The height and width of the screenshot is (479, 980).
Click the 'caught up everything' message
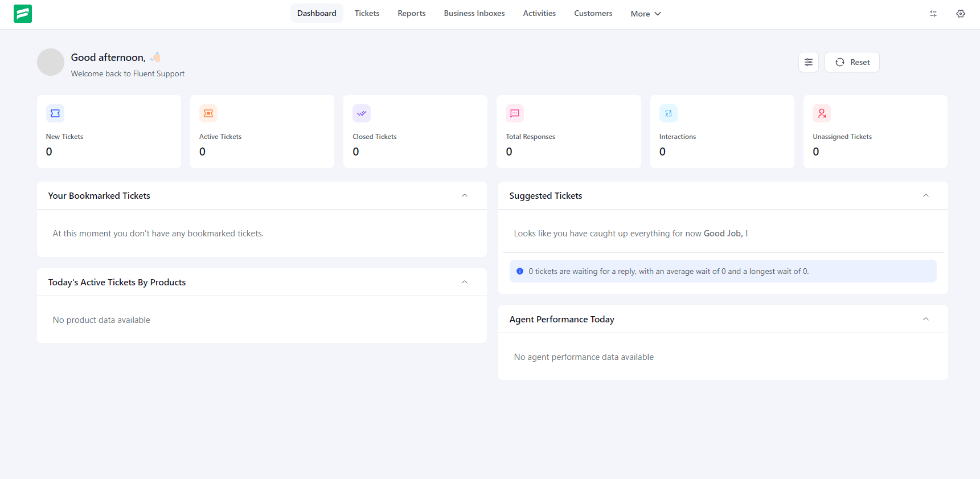tap(631, 234)
